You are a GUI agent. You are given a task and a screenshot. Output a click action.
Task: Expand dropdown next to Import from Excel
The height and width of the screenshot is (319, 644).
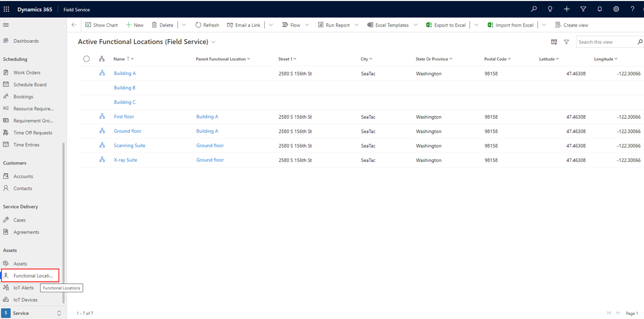point(544,25)
